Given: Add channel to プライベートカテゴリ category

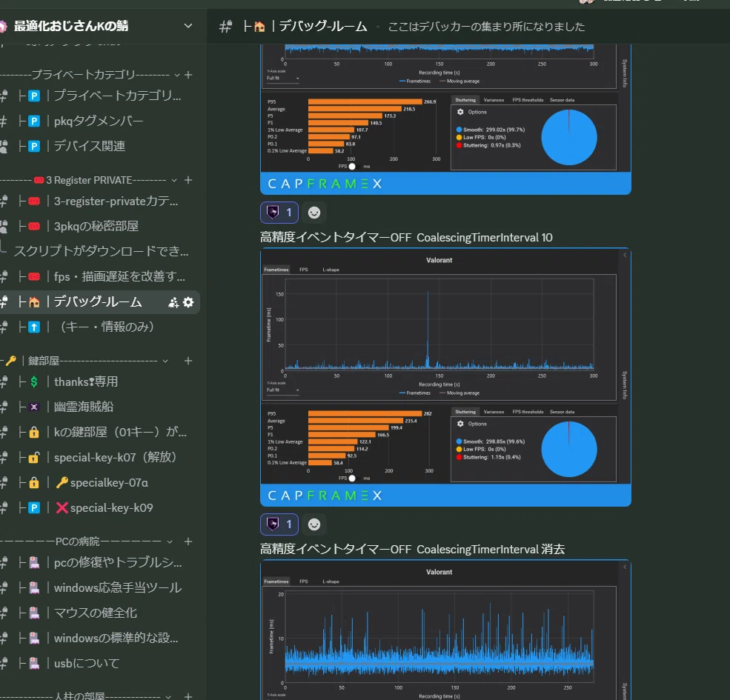Looking at the screenshot, I should point(188,75).
